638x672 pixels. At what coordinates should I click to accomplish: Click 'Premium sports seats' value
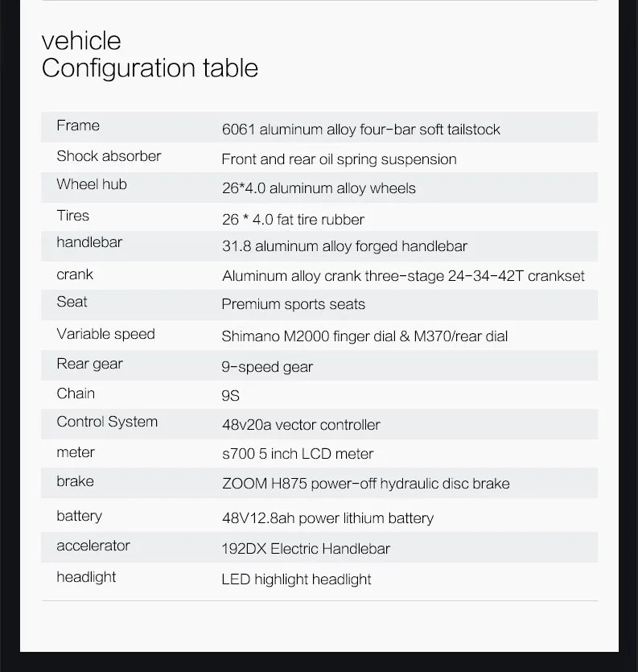click(x=294, y=304)
